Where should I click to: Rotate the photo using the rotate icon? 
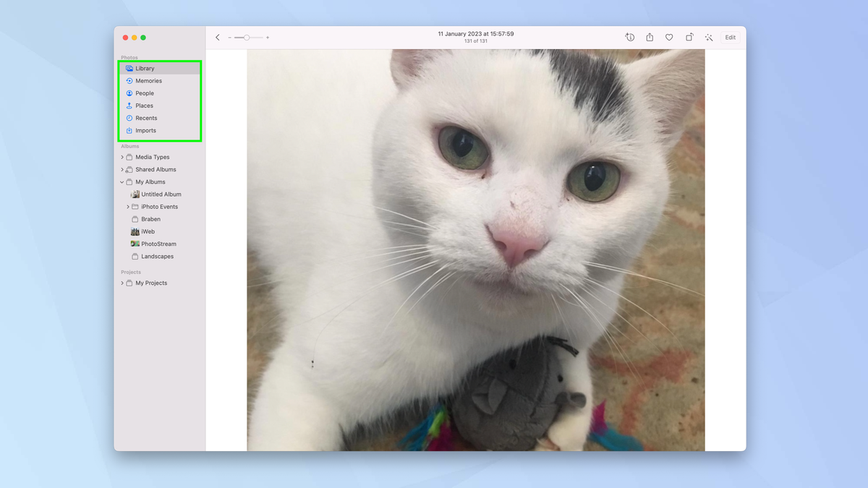click(x=689, y=36)
